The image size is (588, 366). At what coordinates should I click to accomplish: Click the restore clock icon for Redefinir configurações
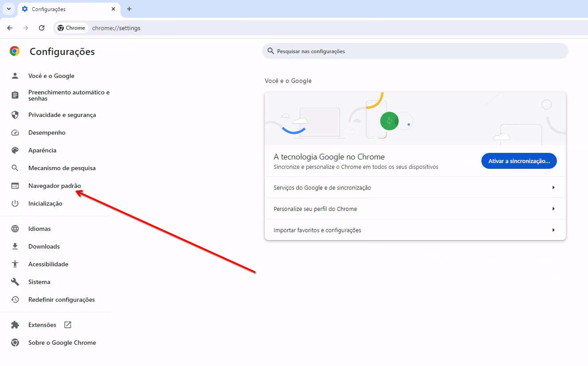[x=15, y=300]
